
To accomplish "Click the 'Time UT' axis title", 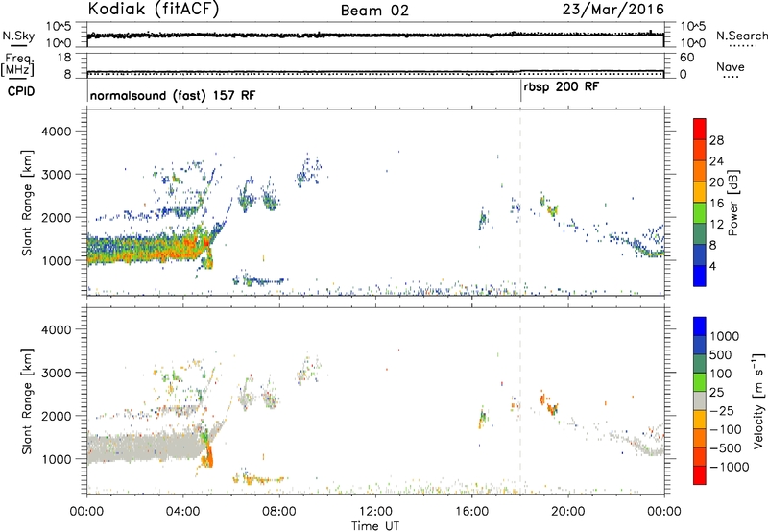I will click(375, 526).
